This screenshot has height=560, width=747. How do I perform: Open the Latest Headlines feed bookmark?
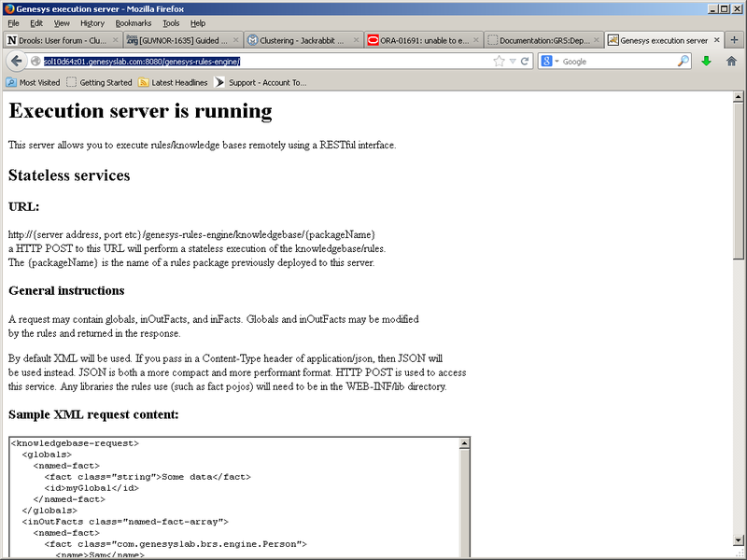[x=173, y=82]
